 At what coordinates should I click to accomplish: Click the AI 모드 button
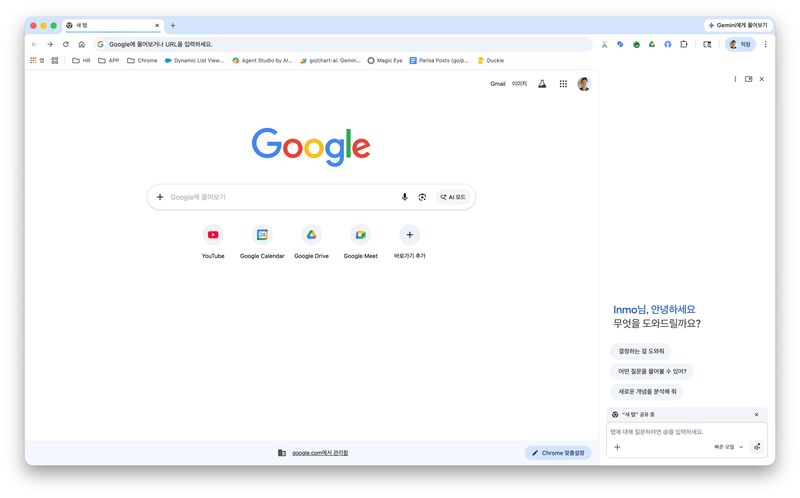[x=453, y=197]
